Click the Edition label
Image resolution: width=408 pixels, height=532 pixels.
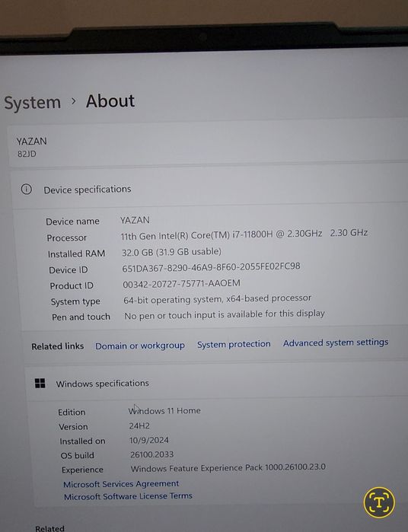point(72,412)
